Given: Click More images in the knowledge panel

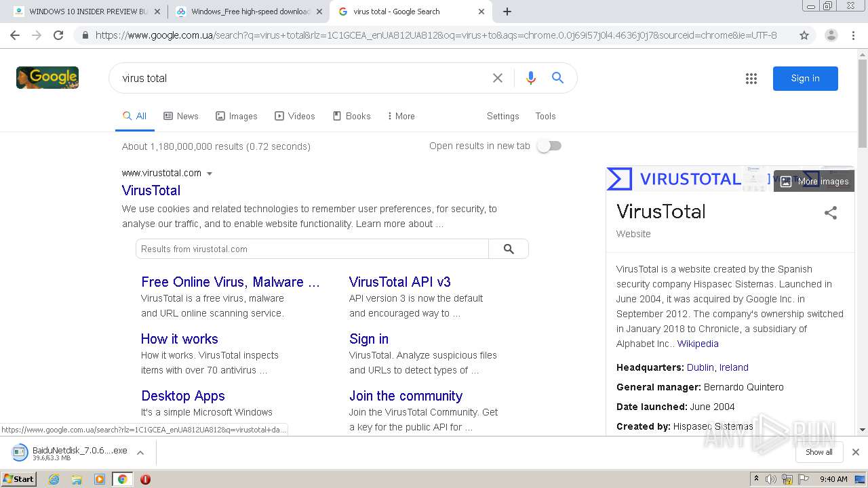Looking at the screenshot, I should [x=814, y=181].
